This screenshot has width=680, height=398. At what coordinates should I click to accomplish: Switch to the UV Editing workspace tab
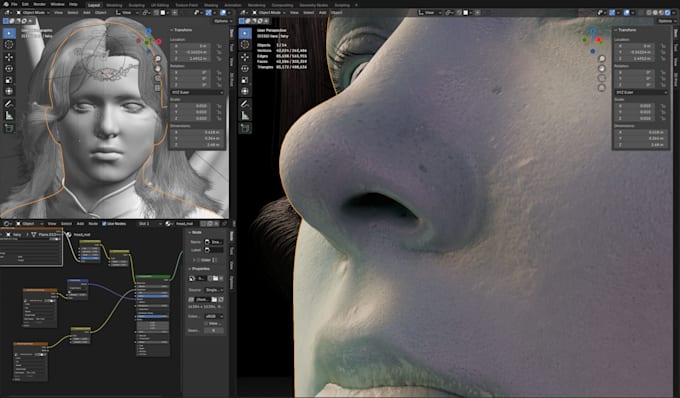[160, 5]
